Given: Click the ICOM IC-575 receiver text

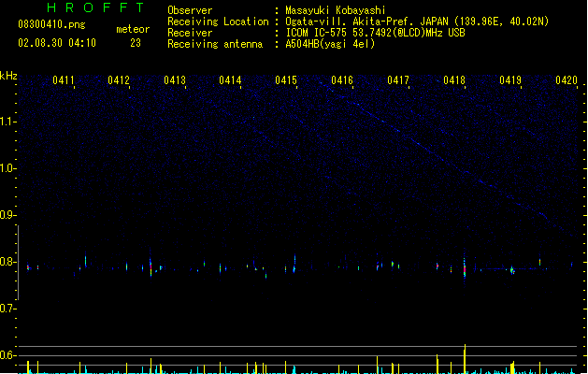Looking at the screenshot, I should tap(376, 33).
